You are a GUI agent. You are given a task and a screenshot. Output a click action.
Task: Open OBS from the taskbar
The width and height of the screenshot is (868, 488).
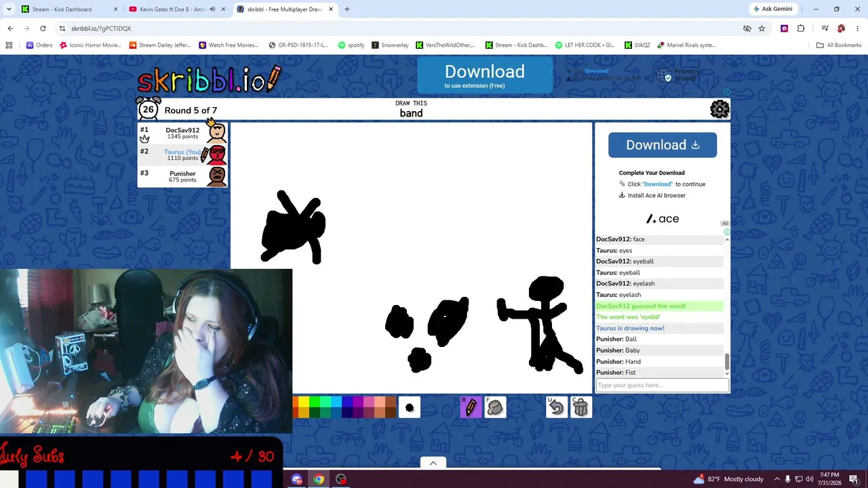coord(341,479)
